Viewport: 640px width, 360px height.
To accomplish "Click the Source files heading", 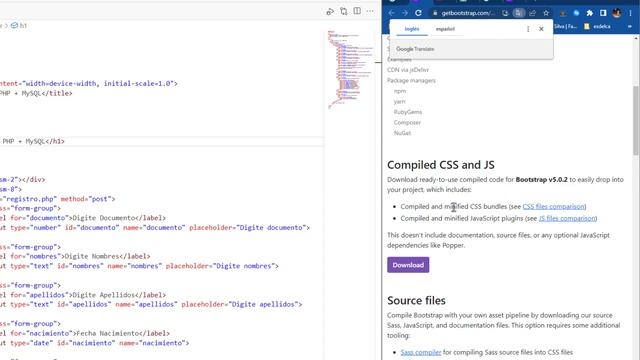I will click(x=416, y=300).
